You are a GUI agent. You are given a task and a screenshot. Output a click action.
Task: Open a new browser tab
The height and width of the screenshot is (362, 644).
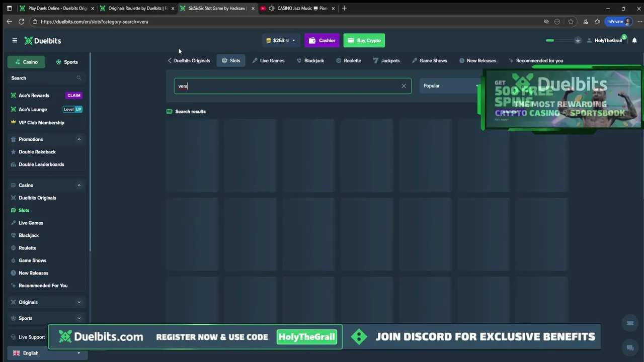click(344, 9)
